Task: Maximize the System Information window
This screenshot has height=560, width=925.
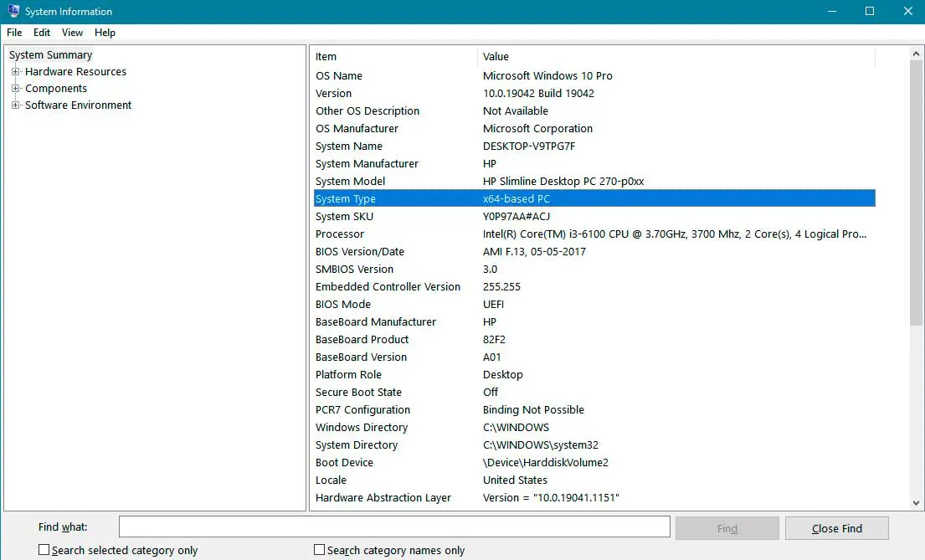Action: pos(869,11)
